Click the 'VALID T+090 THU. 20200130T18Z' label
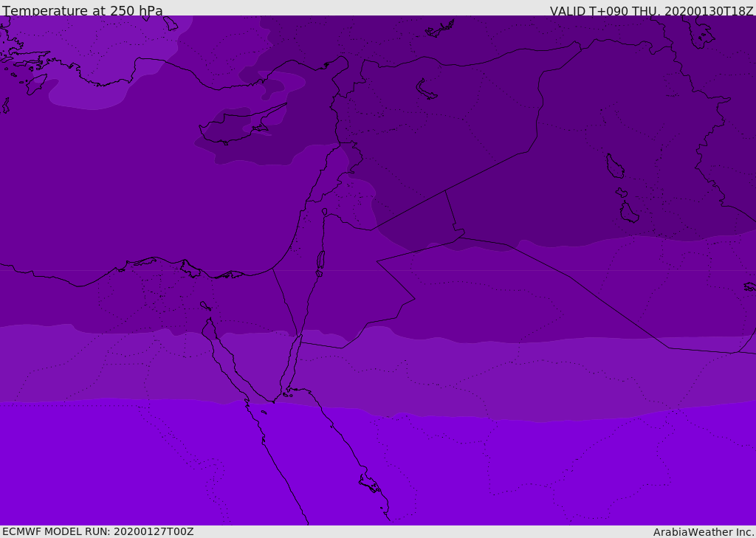 pos(651,10)
